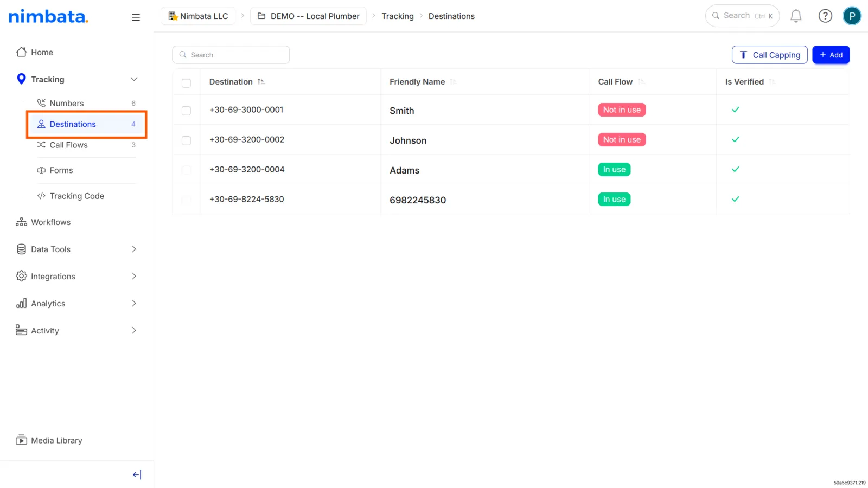Open the global Search Ctrl K box
The height and width of the screenshot is (488, 868).
coord(742,16)
